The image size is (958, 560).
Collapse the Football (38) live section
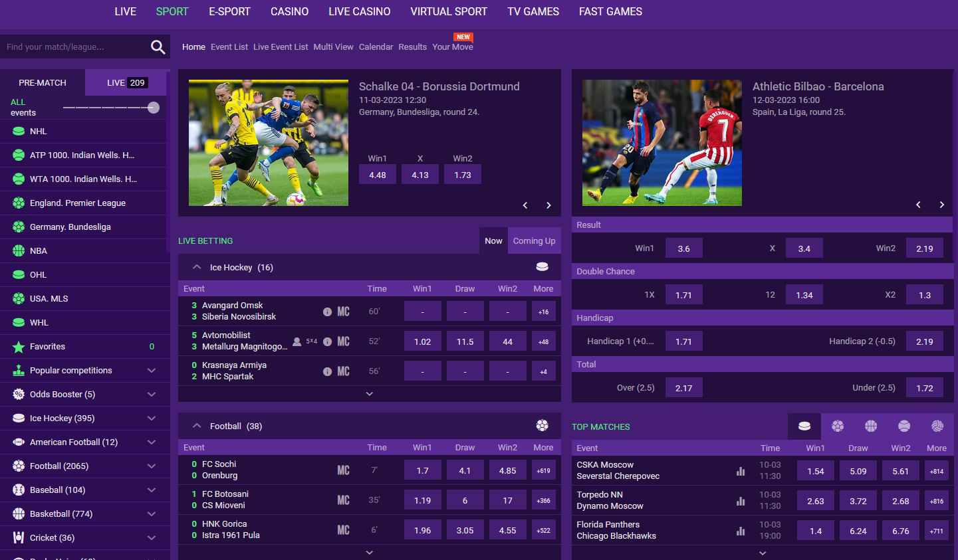point(197,426)
